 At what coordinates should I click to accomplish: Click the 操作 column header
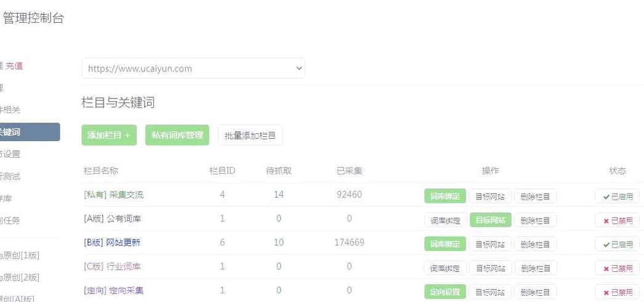pyautogui.click(x=490, y=171)
